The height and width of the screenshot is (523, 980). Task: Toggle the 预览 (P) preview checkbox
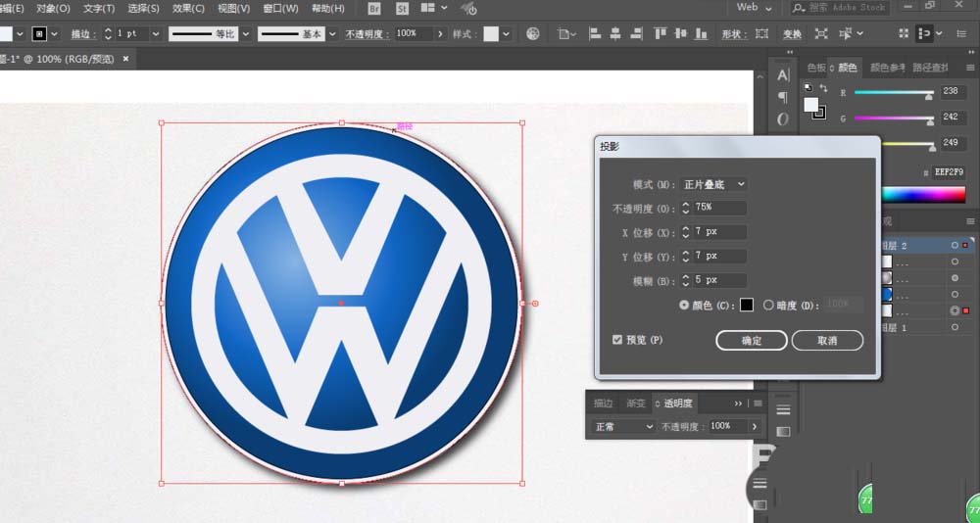click(x=617, y=340)
